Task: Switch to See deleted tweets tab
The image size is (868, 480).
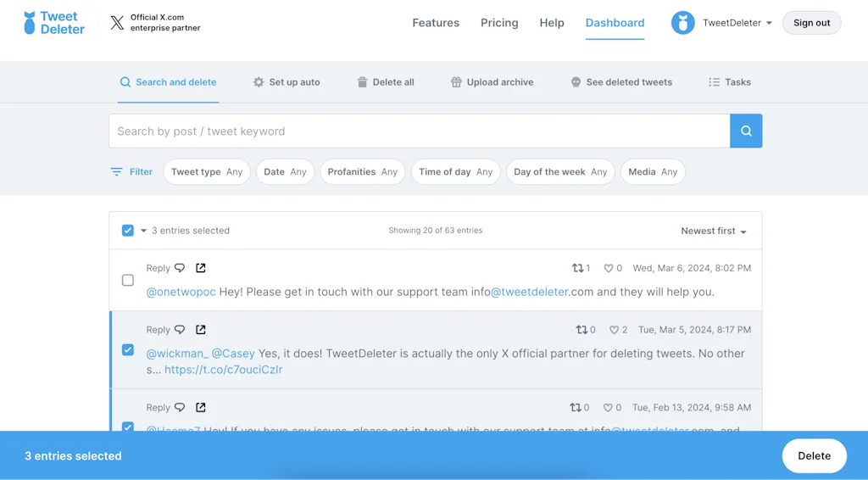Action: pos(621,82)
